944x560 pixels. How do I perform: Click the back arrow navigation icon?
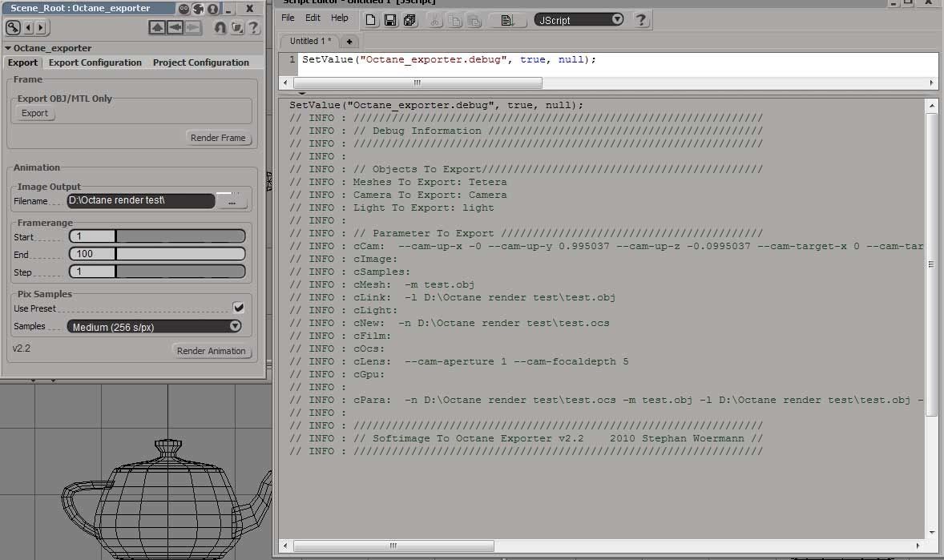(175, 27)
